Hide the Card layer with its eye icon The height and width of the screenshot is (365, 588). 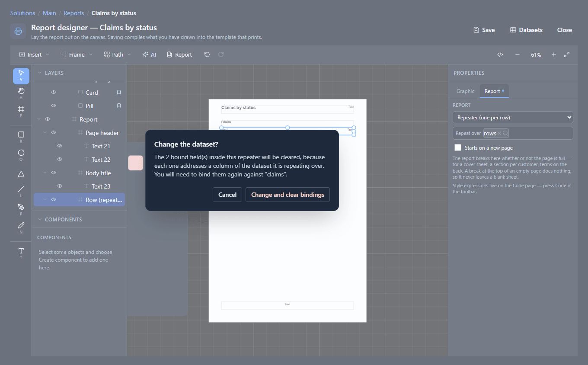54,93
